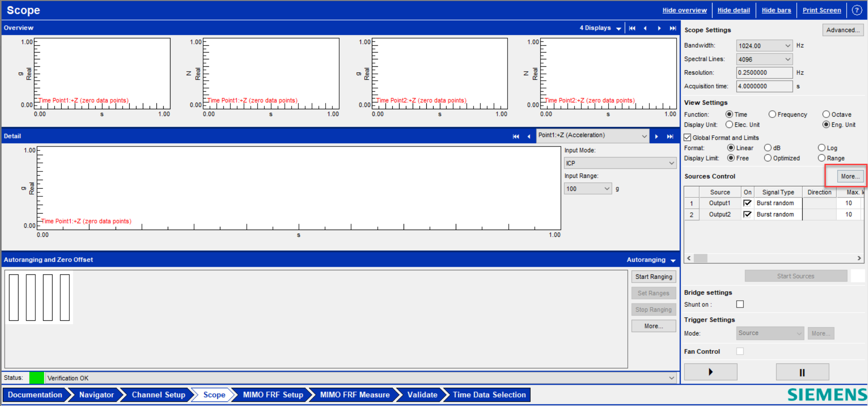Click Hide detail link
Viewport: 868px width, 406px height.
click(733, 10)
